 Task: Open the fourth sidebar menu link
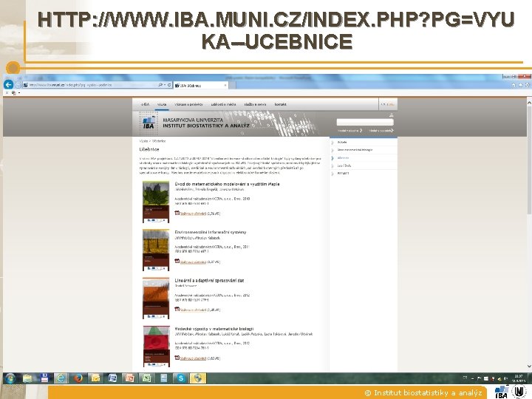(x=344, y=166)
